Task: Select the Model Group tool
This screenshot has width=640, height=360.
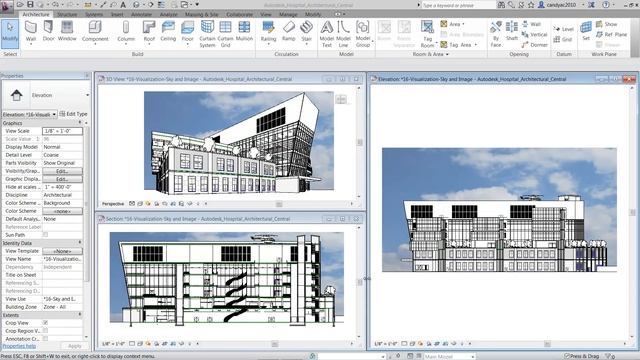Action: pos(362,34)
